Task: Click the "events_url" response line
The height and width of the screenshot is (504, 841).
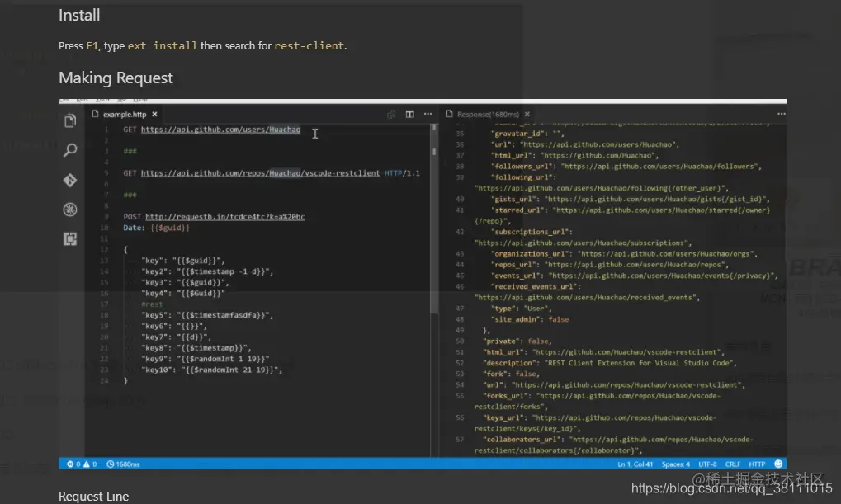Action: 635,276
